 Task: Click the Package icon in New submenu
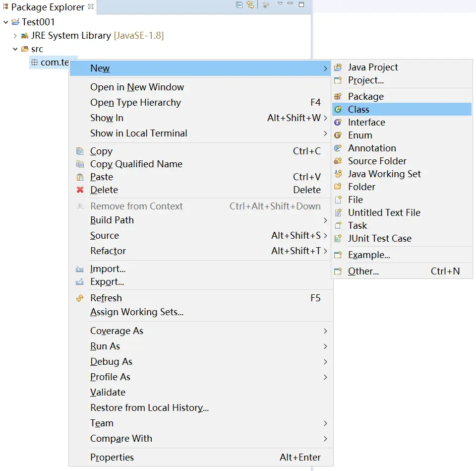coord(338,97)
